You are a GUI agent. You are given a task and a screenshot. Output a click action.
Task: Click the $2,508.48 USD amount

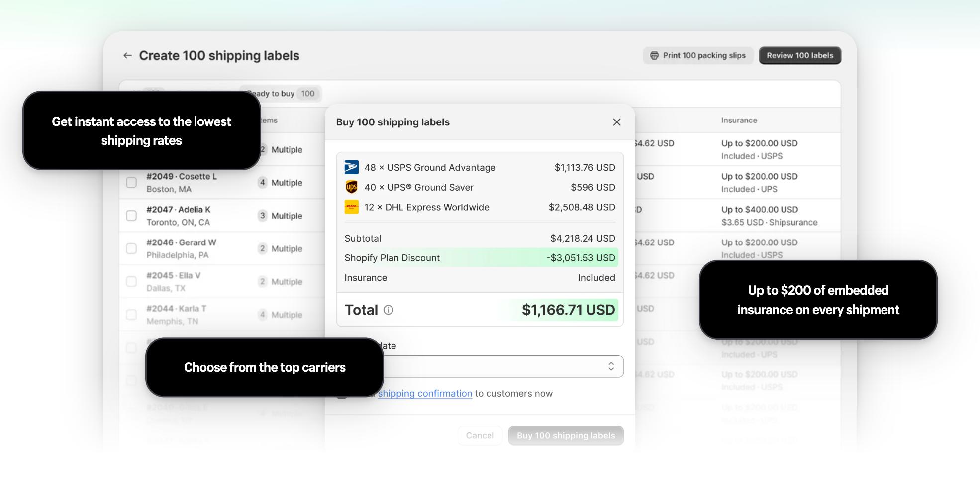(582, 207)
